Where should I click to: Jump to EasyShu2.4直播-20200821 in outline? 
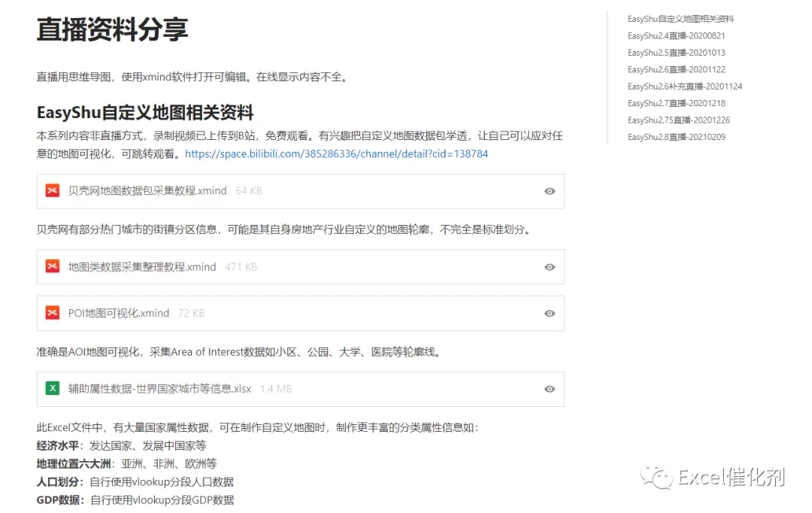coord(677,36)
